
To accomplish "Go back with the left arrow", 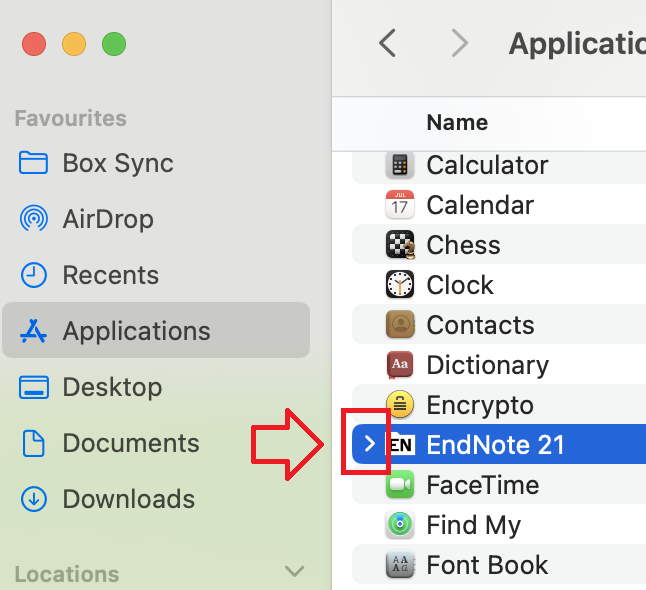I will (388, 43).
